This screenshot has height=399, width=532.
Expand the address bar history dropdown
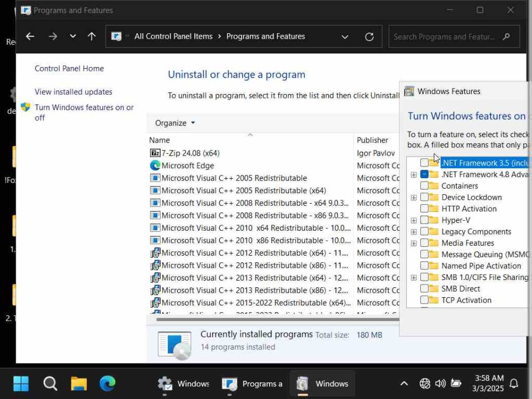(345, 37)
